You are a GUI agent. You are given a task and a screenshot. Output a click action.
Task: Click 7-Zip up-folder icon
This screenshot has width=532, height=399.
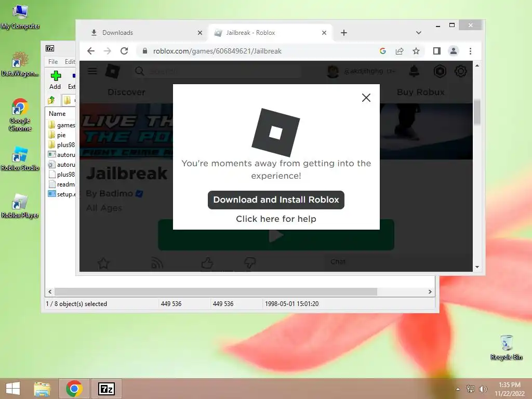[51, 100]
